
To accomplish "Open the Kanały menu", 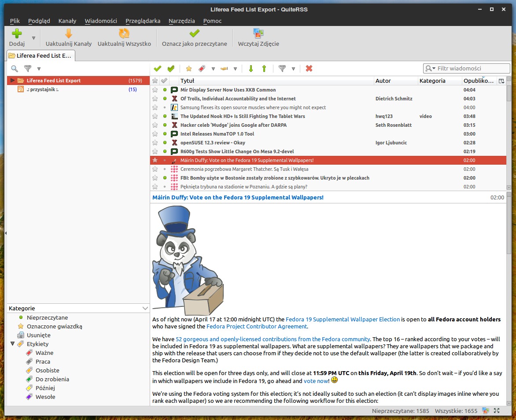I will (x=67, y=21).
